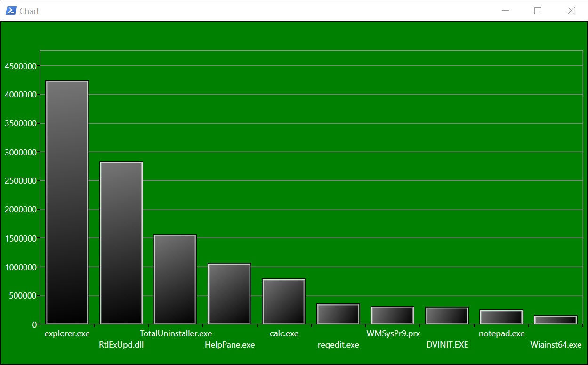The height and width of the screenshot is (365, 588).
Task: Click the 4500000 y-axis value
Action: tap(20, 66)
